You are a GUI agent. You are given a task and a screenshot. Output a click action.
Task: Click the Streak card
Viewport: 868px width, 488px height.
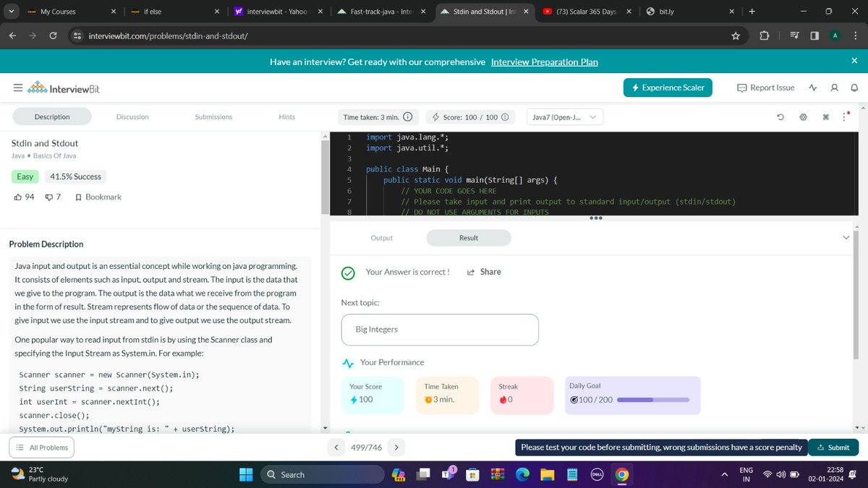[522, 395]
